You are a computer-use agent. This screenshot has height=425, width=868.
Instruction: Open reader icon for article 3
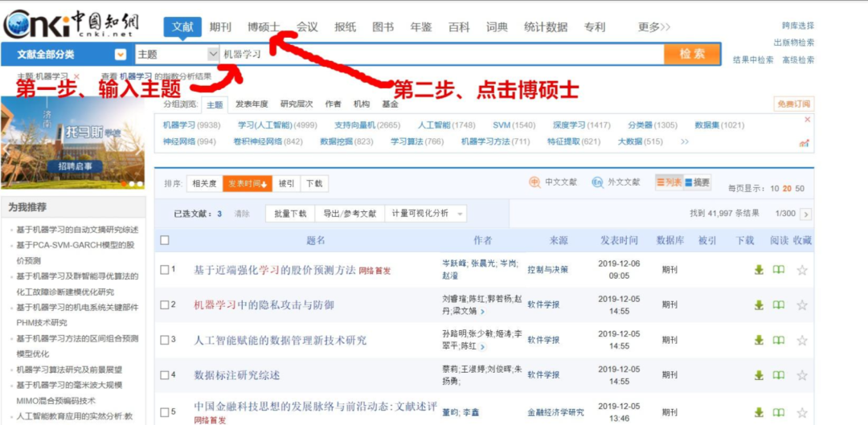click(779, 340)
